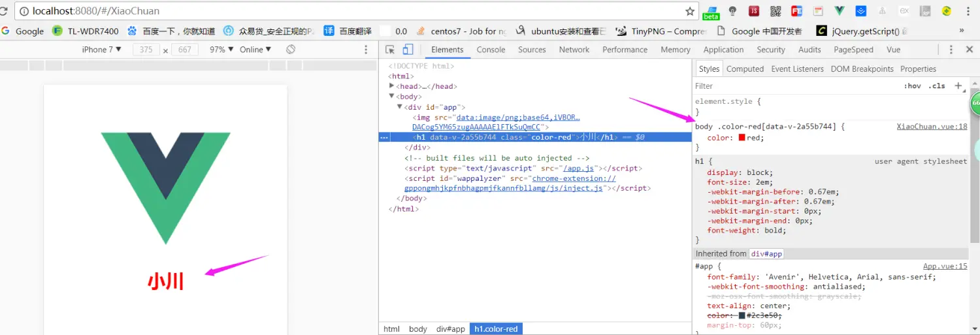980x335 pixels.
Task: Open the Event Listeners tab
Action: click(x=798, y=69)
